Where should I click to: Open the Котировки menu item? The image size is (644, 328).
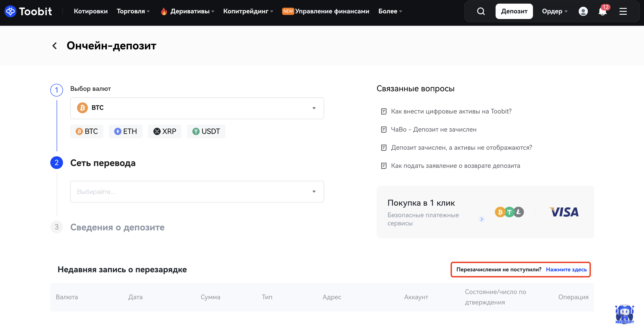(x=90, y=11)
